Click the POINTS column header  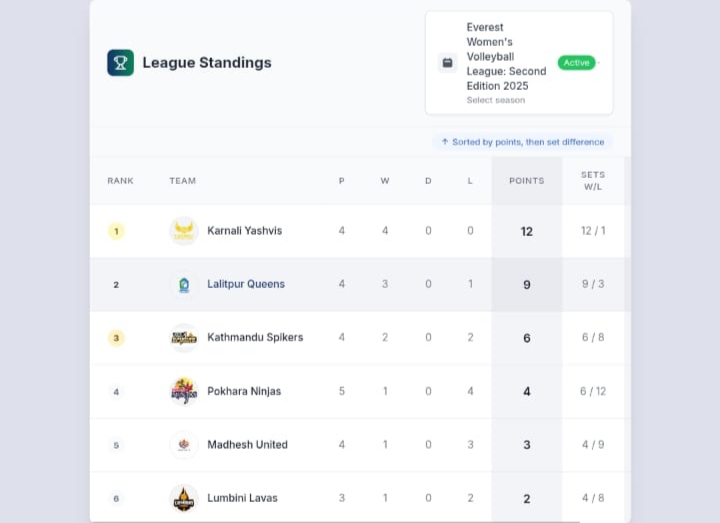click(x=527, y=181)
